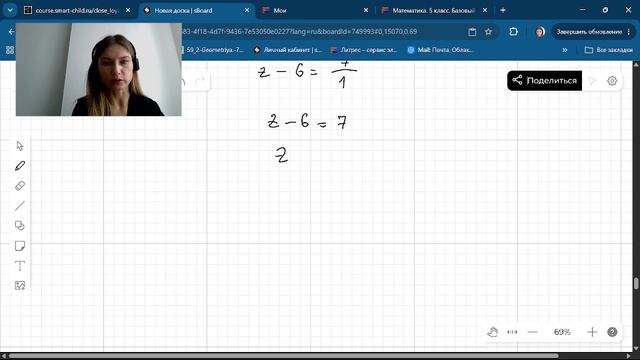
Task: Select the Text tool
Action: pos(20,266)
